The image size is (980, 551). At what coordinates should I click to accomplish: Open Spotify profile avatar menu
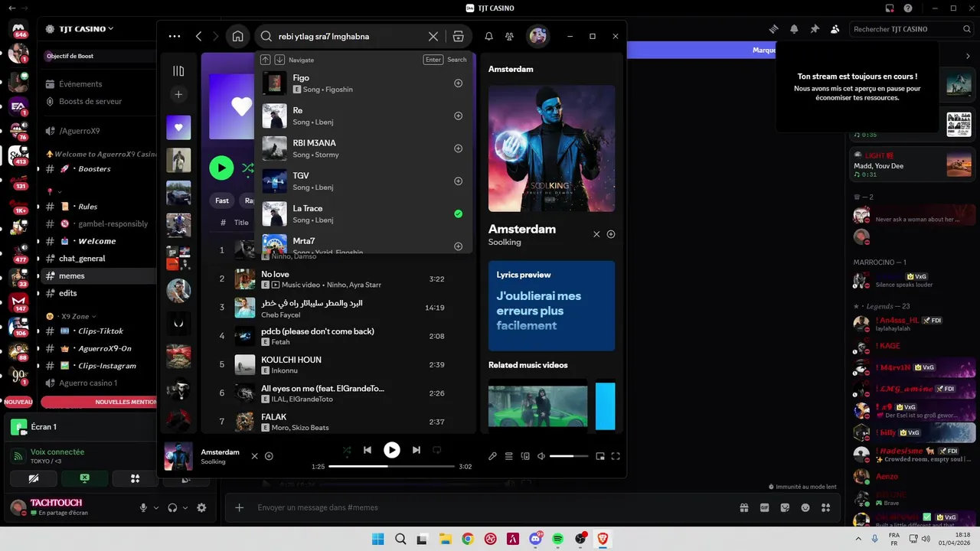(x=538, y=36)
